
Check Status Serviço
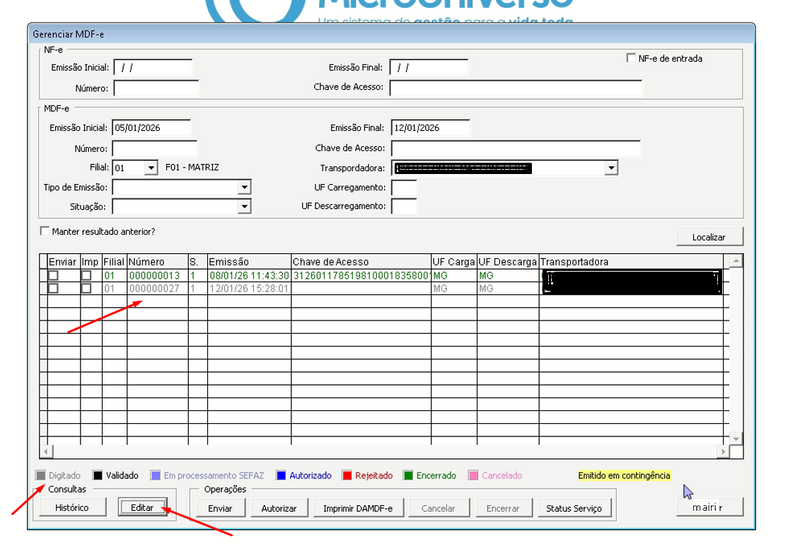(x=574, y=508)
